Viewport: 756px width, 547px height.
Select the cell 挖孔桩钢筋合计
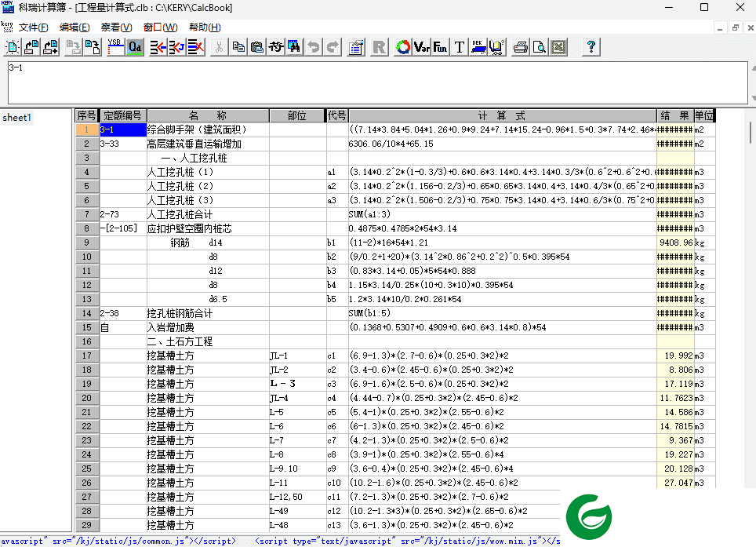[208, 313]
